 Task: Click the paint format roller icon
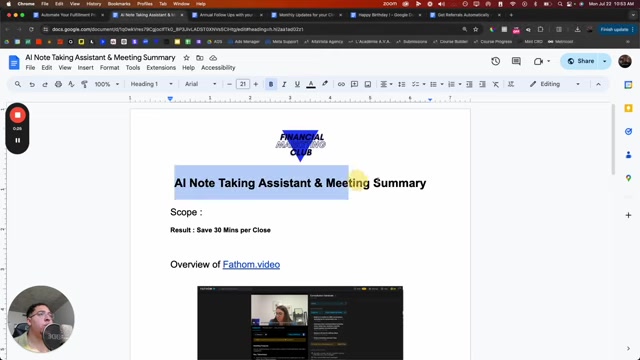[84, 84]
